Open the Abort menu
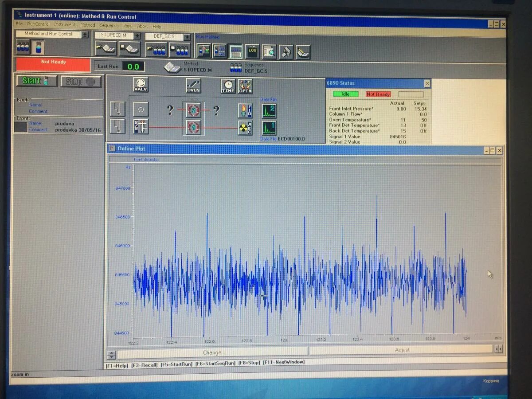This screenshot has height=399, width=532. (143, 26)
